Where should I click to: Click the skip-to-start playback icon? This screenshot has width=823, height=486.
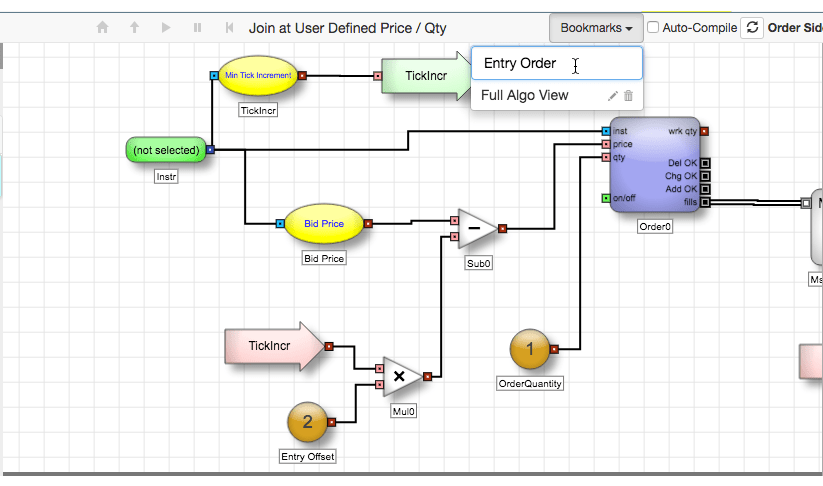(229, 27)
